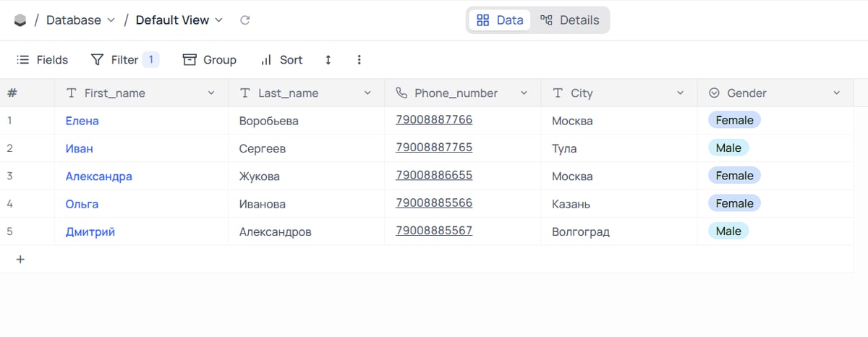The width and height of the screenshot is (868, 337).
Task: Open the Group tool in toolbar
Action: point(210,60)
